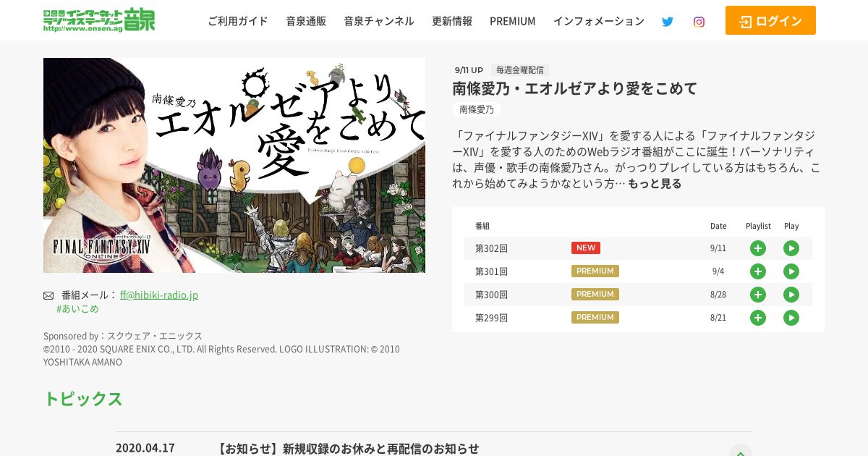Select episode title 第300回
The image size is (868, 456).
[491, 295]
